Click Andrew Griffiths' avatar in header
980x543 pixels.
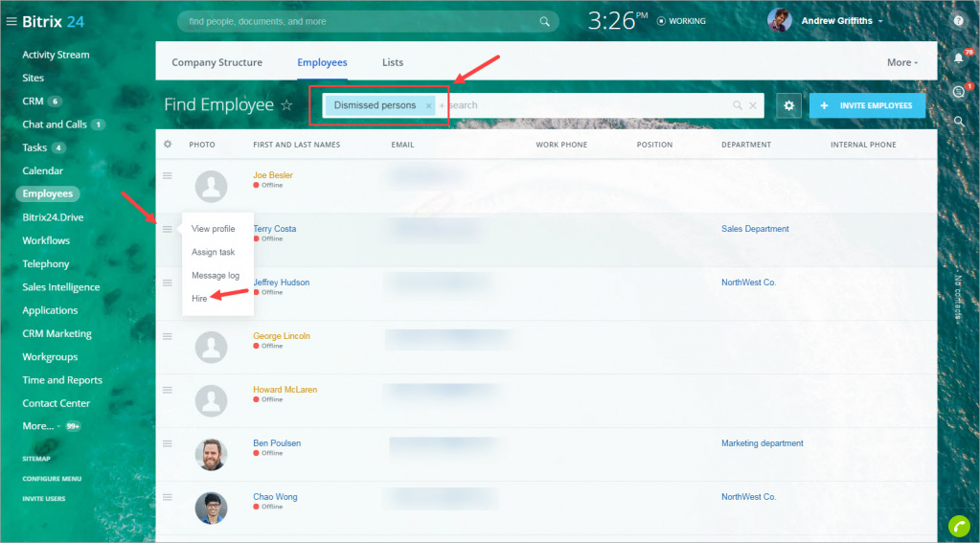[780, 21]
